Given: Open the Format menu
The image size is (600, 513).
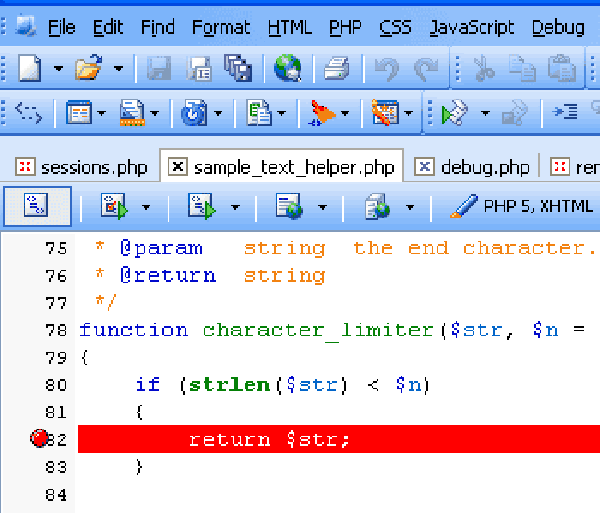Looking at the screenshot, I should [x=221, y=28].
